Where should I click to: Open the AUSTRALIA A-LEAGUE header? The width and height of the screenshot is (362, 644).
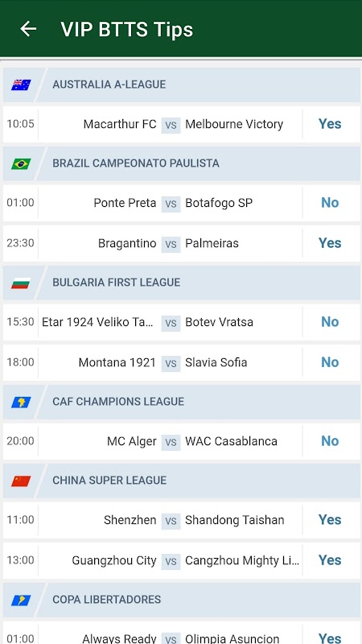tap(182, 85)
